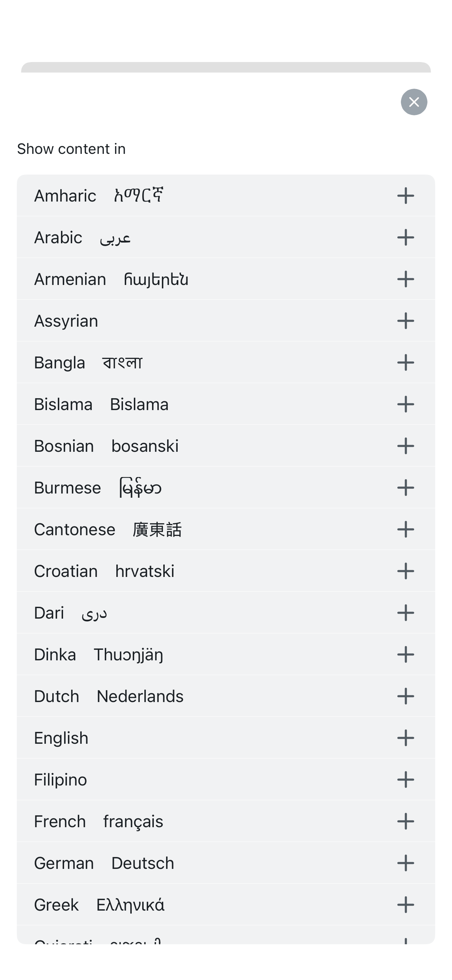Close the language selection dialog
This screenshot has height=980, width=452.
coord(413,102)
